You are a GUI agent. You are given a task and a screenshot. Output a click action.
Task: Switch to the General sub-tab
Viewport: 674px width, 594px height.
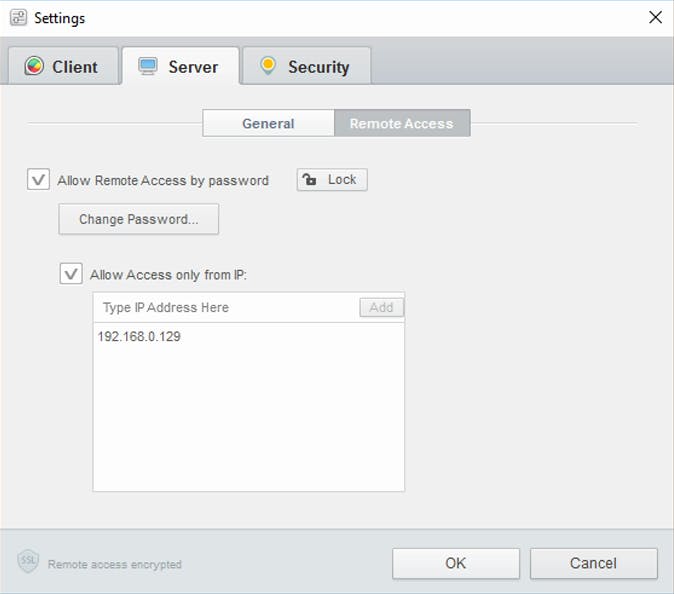point(268,124)
